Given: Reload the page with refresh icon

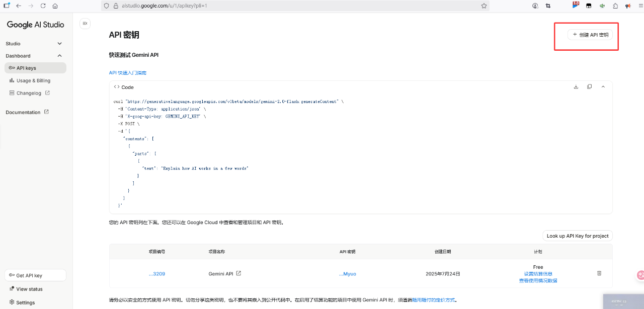Looking at the screenshot, I should [43, 6].
